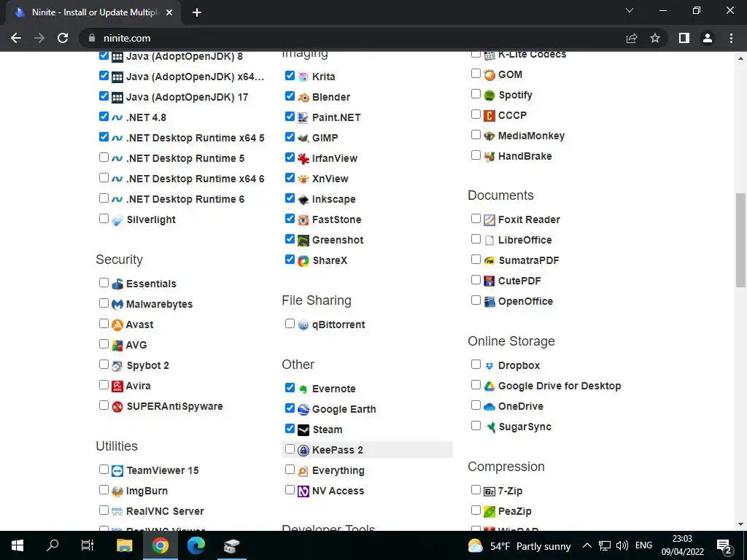Uncheck the FastStone checkbox
This screenshot has height=560, width=747.
tap(290, 219)
